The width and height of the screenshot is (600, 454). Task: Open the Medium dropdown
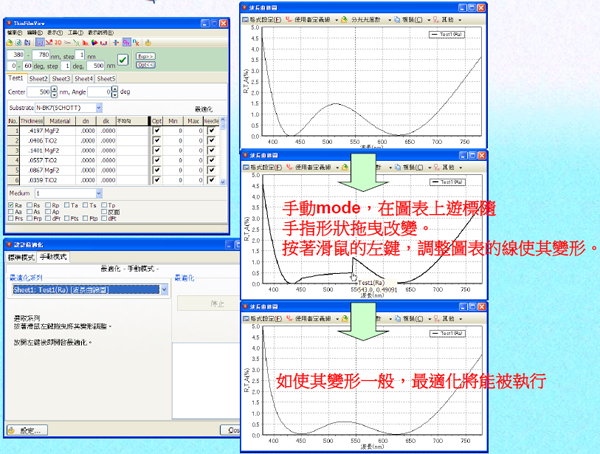click(99, 193)
